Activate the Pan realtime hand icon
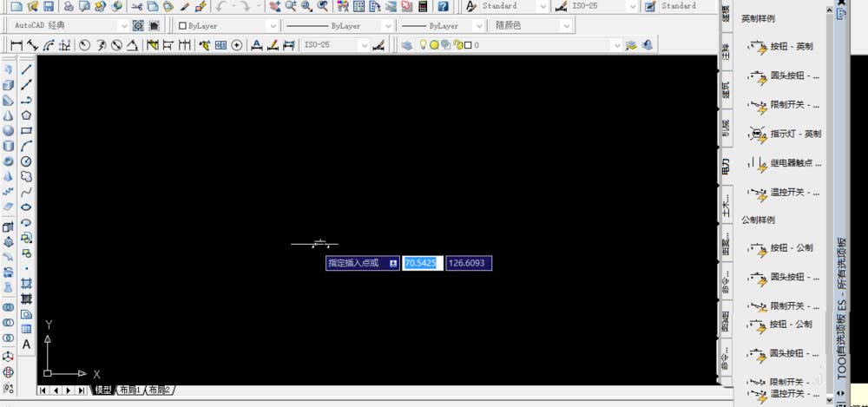 pos(274,6)
